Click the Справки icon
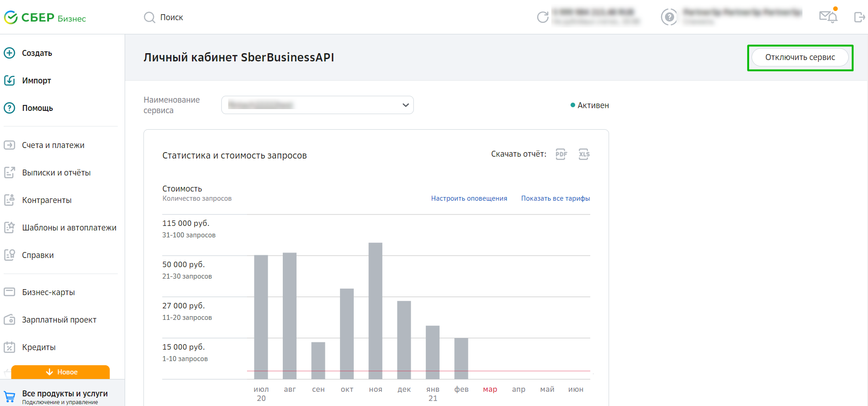Viewport: 868px width, 406px height. pyautogui.click(x=10, y=255)
